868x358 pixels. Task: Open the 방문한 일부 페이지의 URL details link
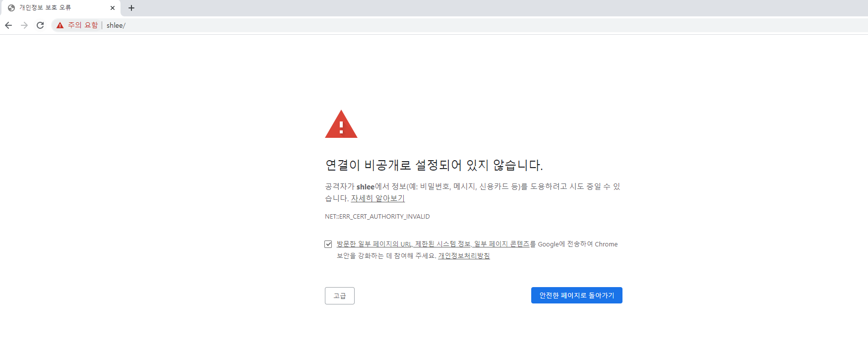pyautogui.click(x=434, y=244)
